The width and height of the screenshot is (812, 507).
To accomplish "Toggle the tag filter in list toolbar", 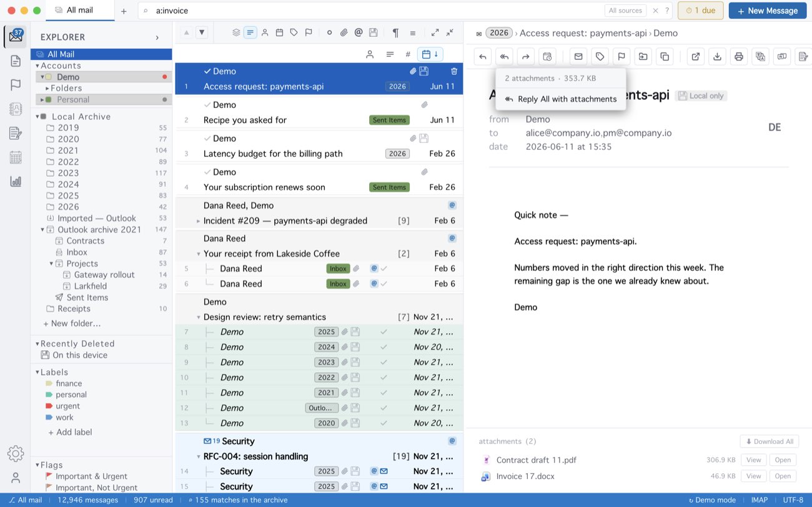I will (294, 32).
